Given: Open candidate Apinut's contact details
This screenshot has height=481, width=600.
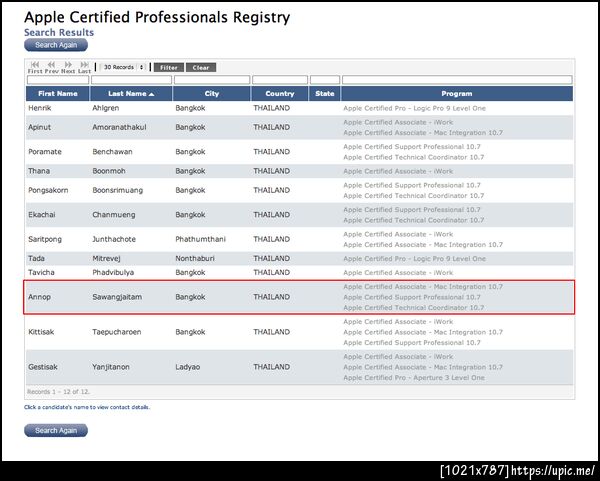Looking at the screenshot, I should pos(39,127).
